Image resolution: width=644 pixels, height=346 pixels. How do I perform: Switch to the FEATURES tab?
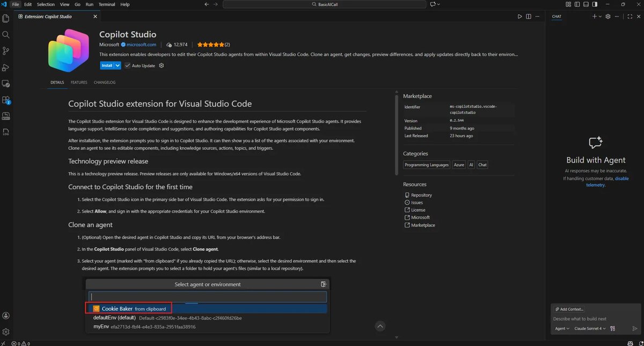tap(78, 82)
